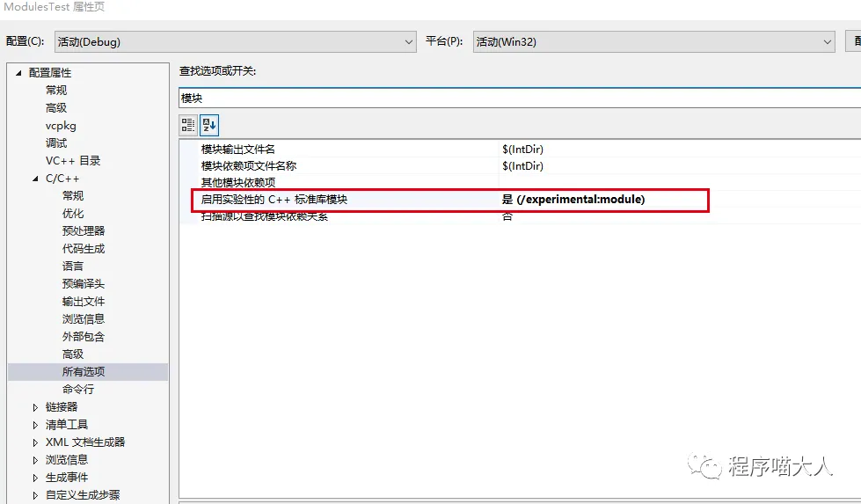Click the search options input field
This screenshot has height=504, width=861.
point(519,99)
